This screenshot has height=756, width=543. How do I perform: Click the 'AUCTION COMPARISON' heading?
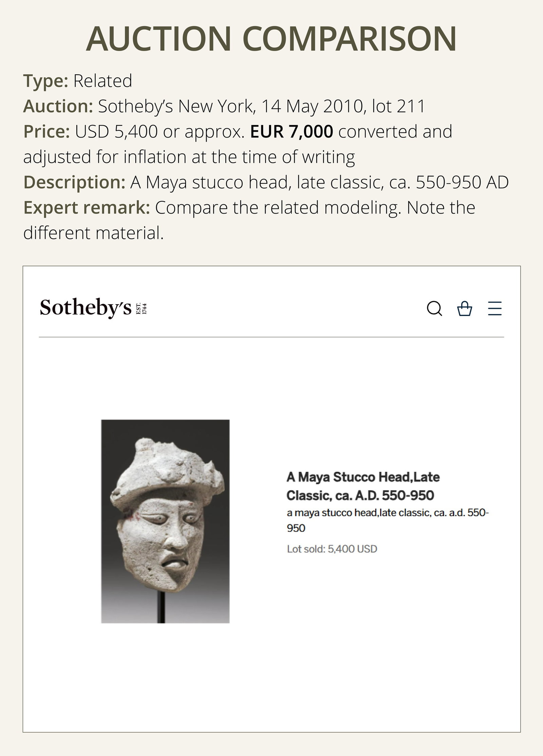tap(271, 38)
